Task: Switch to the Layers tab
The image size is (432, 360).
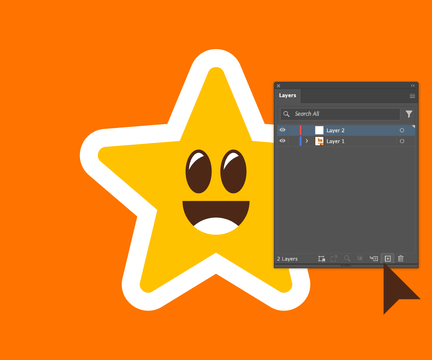Action: pyautogui.click(x=287, y=96)
